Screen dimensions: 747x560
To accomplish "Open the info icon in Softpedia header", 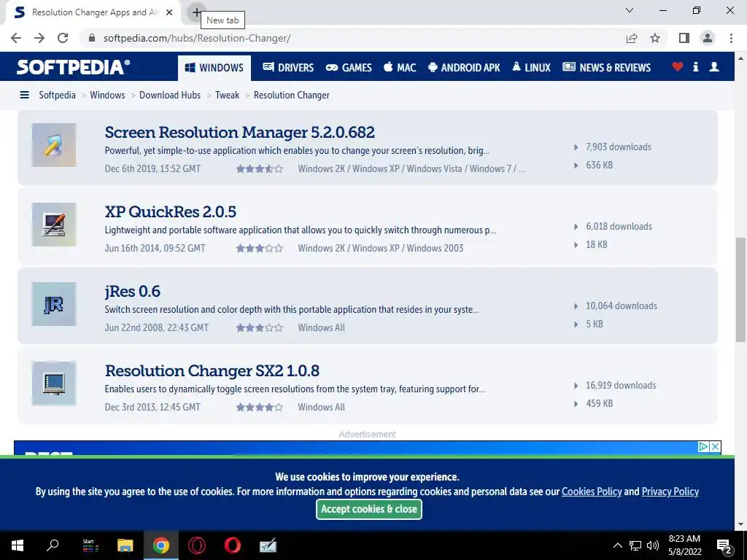I will tap(696, 67).
